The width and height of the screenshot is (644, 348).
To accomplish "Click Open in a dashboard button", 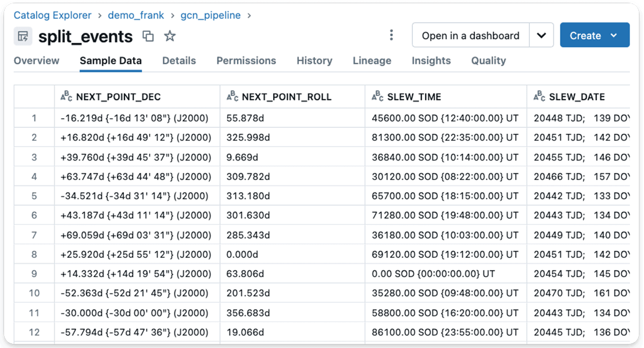I will [x=470, y=35].
